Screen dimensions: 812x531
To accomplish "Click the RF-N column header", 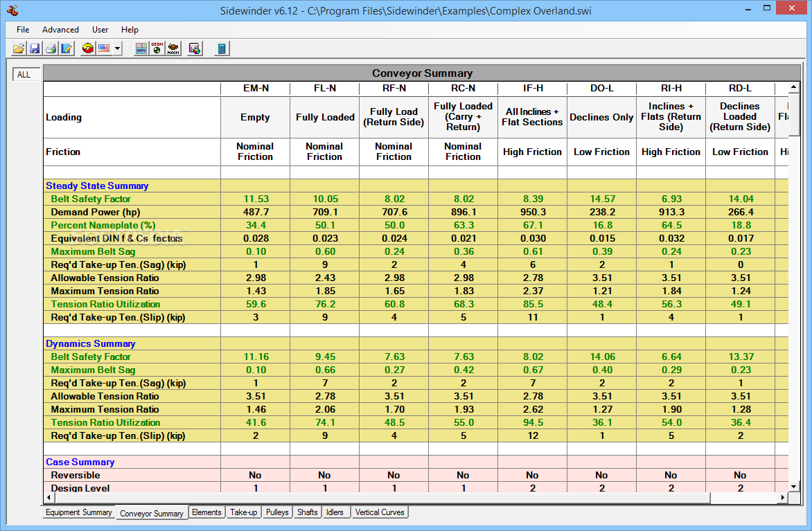I will coord(394,89).
